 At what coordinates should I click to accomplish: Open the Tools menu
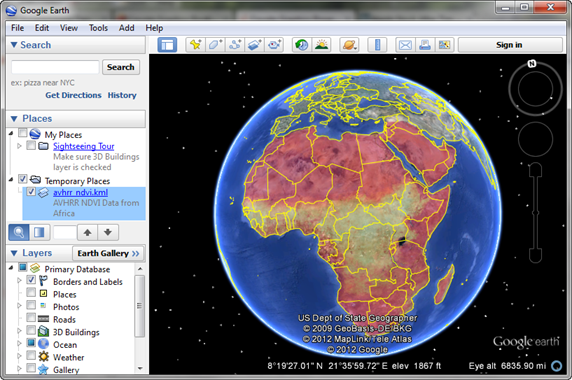coord(98,28)
